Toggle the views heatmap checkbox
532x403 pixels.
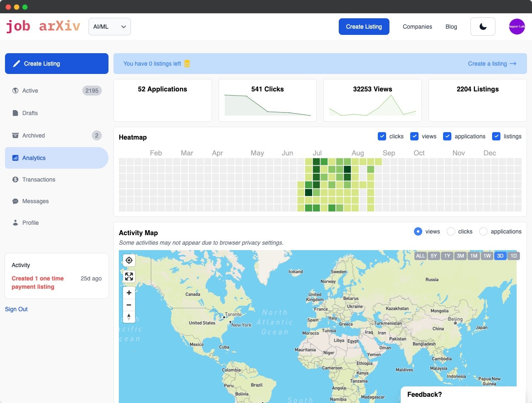414,136
